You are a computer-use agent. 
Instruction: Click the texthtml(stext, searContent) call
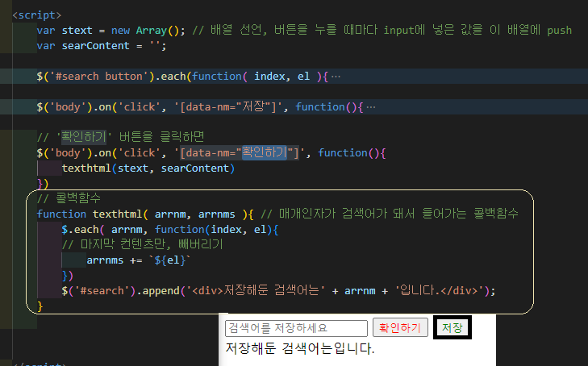pos(148,168)
